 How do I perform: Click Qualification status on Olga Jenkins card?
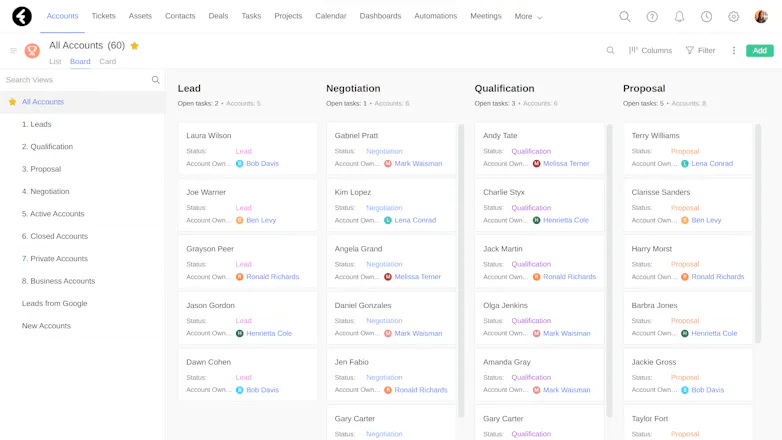click(x=531, y=321)
